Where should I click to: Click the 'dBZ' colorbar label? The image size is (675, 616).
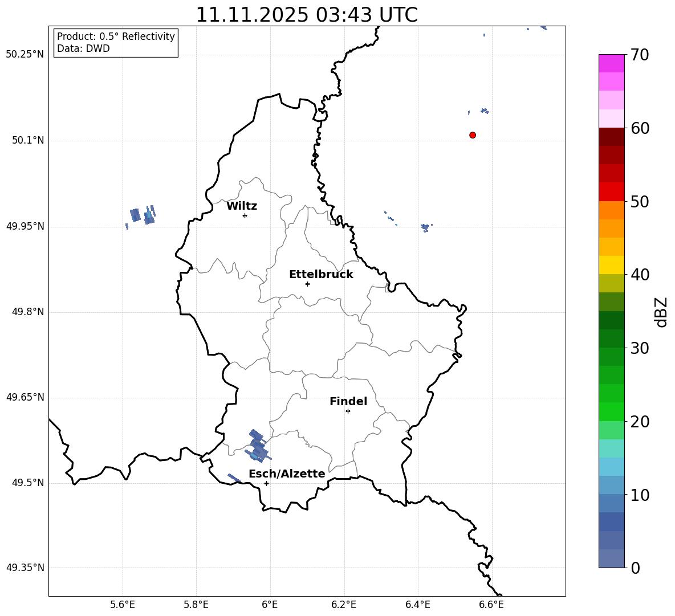pos(661,312)
